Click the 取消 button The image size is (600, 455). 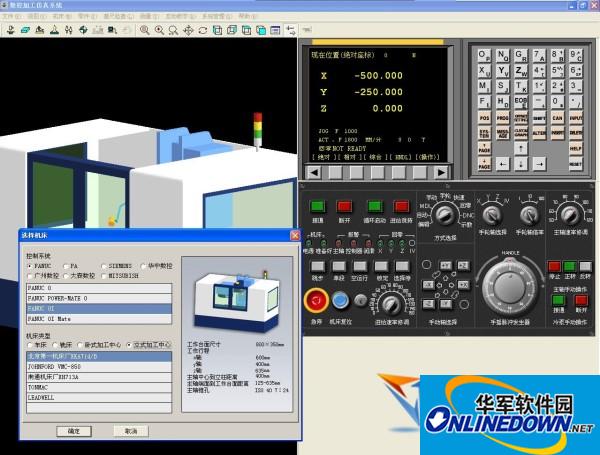coord(130,430)
